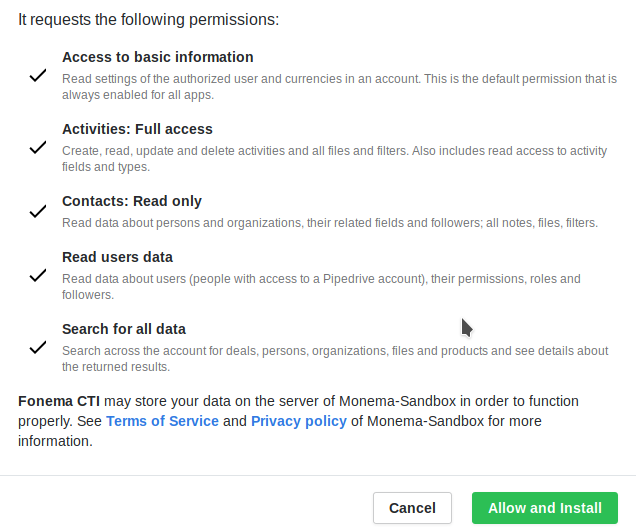This screenshot has height=532, width=636.
Task: Click the description under Read users data
Action: pos(320,287)
